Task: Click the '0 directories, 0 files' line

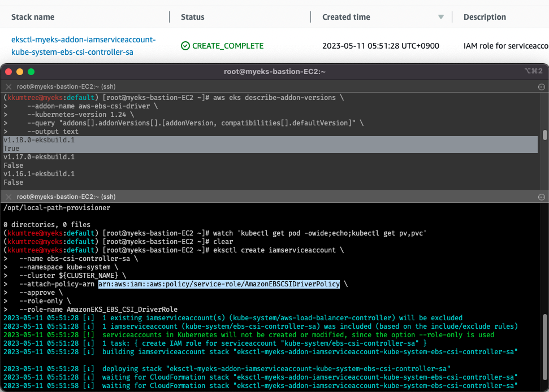Action: coord(47,224)
